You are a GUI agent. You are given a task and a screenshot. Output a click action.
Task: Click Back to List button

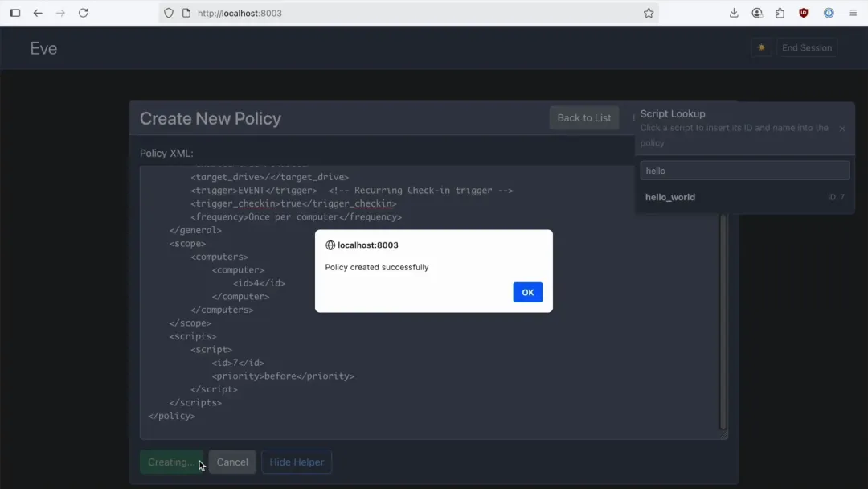click(x=584, y=118)
